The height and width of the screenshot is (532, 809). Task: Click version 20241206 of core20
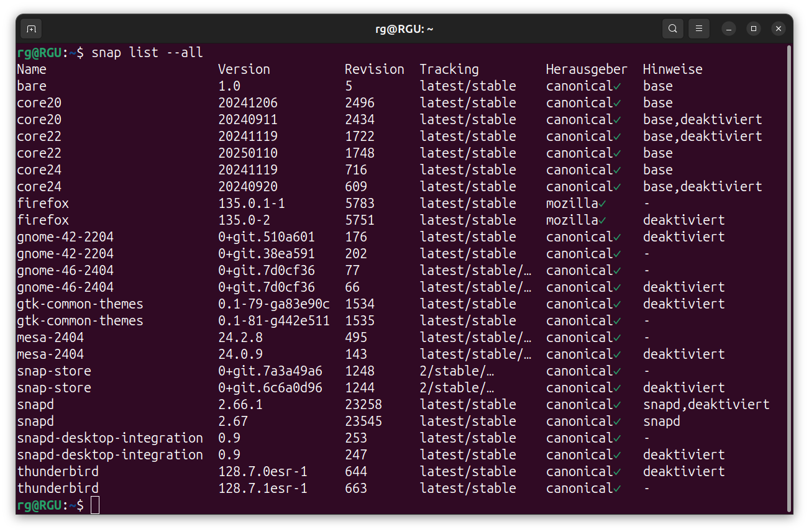248,103
